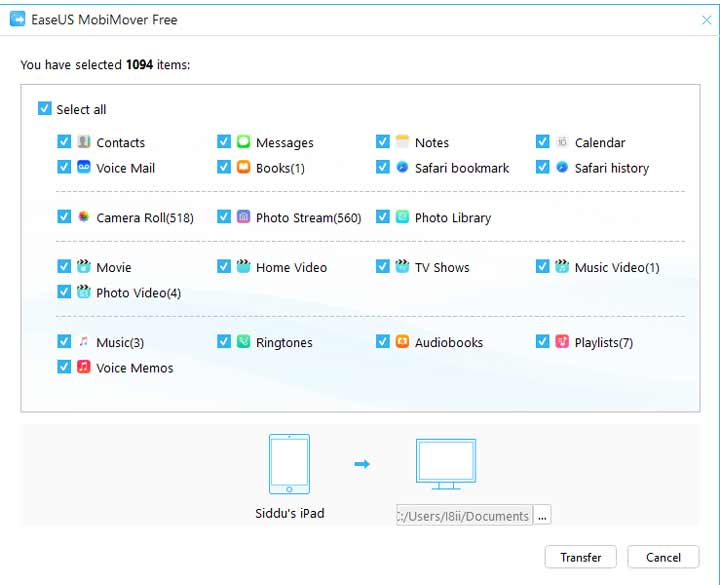Toggle the Ringtones checkbox
The height and width of the screenshot is (585, 720).
coord(224,341)
